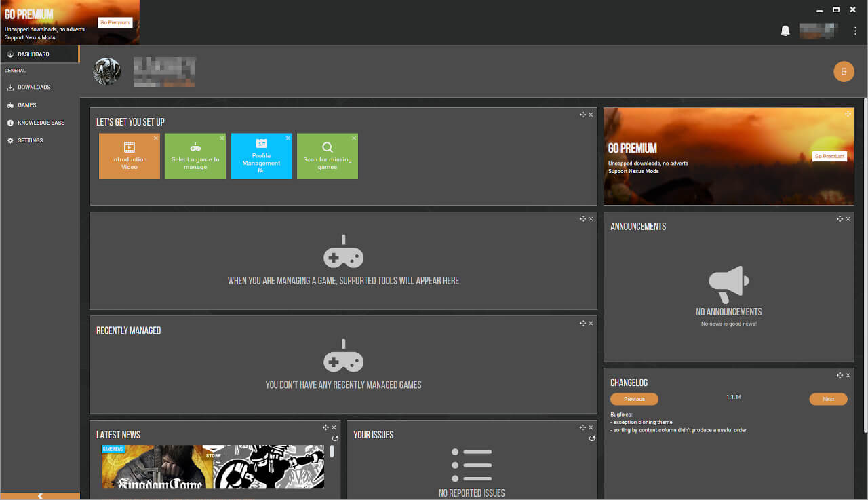Screen dimensions: 868x500
Task: Click the megaphone announcements icon
Action: [729, 285]
